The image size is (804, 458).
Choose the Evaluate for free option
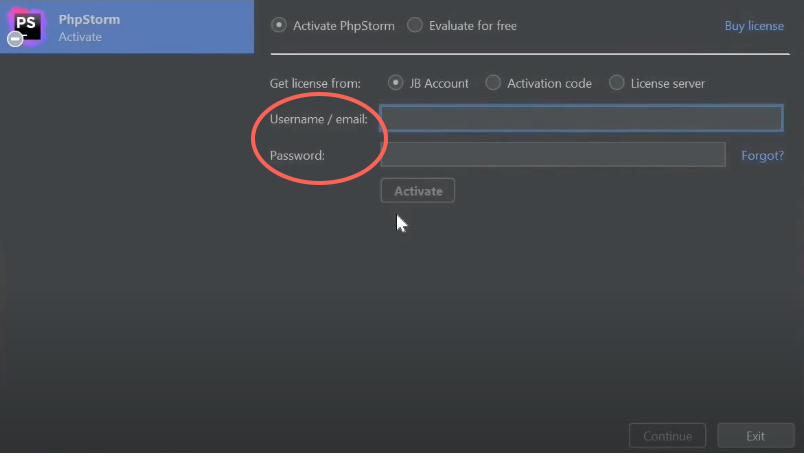click(415, 25)
